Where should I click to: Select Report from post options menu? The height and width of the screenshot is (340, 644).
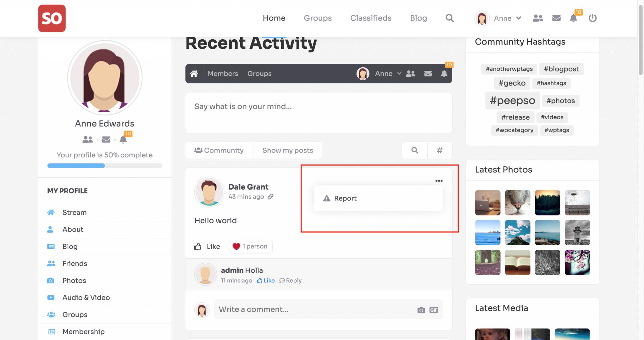tap(345, 198)
